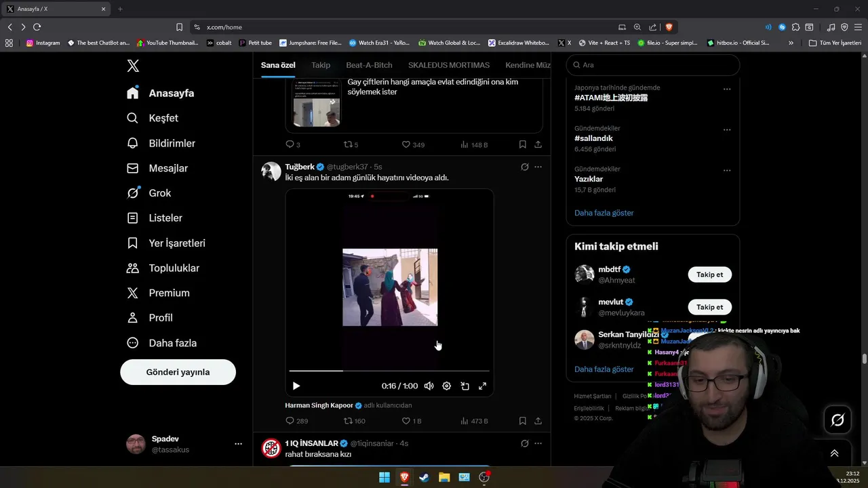Like Tuğberk's post with 1 B likes
The height and width of the screenshot is (488, 868).
click(412, 421)
